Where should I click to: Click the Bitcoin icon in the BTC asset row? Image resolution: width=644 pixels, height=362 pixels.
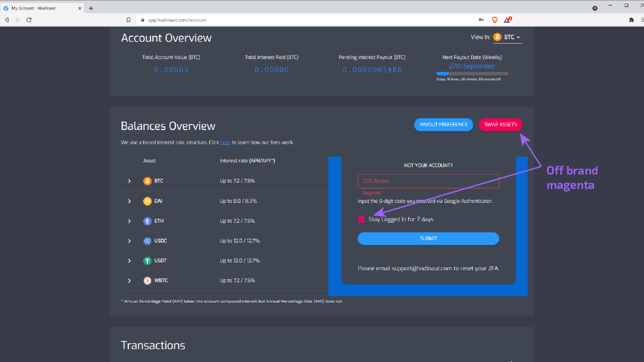point(147,181)
